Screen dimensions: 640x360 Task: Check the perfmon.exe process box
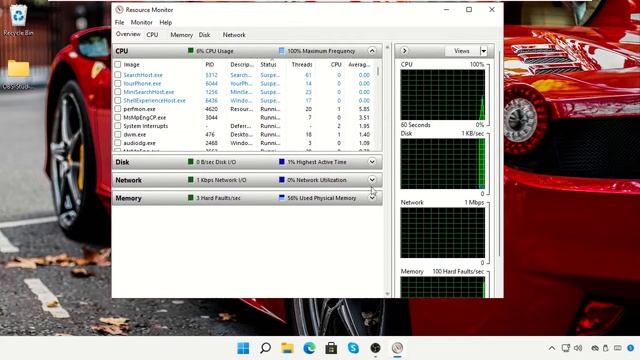[x=118, y=109]
